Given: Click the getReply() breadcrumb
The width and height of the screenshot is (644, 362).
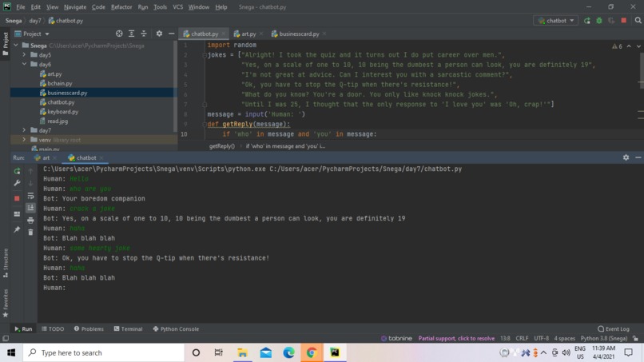Looking at the screenshot, I should pos(222,146).
